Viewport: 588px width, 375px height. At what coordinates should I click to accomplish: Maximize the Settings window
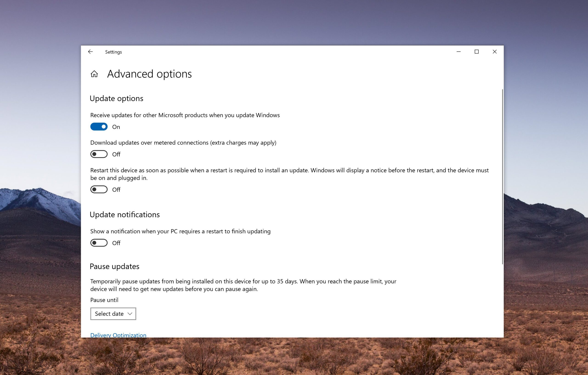[x=476, y=52]
